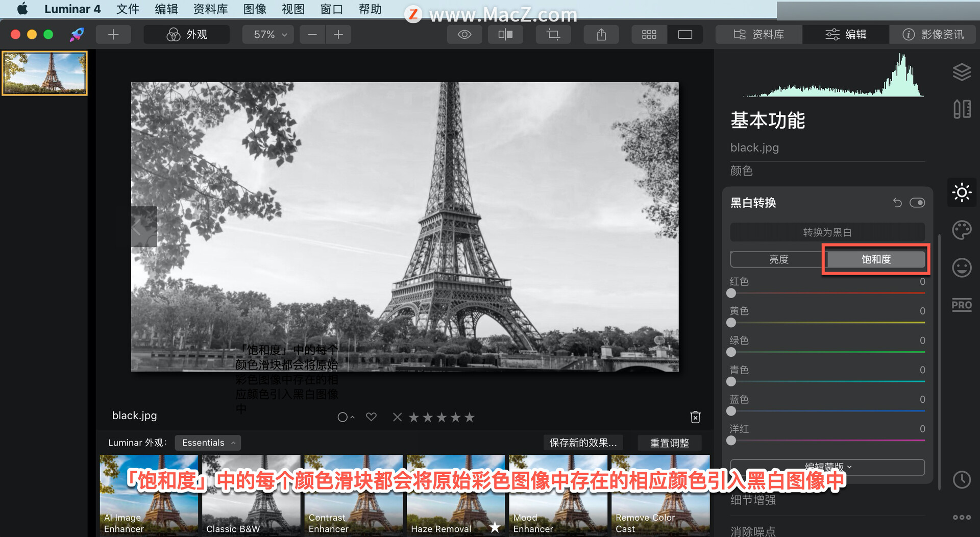Open the Layers panel icon on right sidebar
The height and width of the screenshot is (537, 980).
coord(962,72)
